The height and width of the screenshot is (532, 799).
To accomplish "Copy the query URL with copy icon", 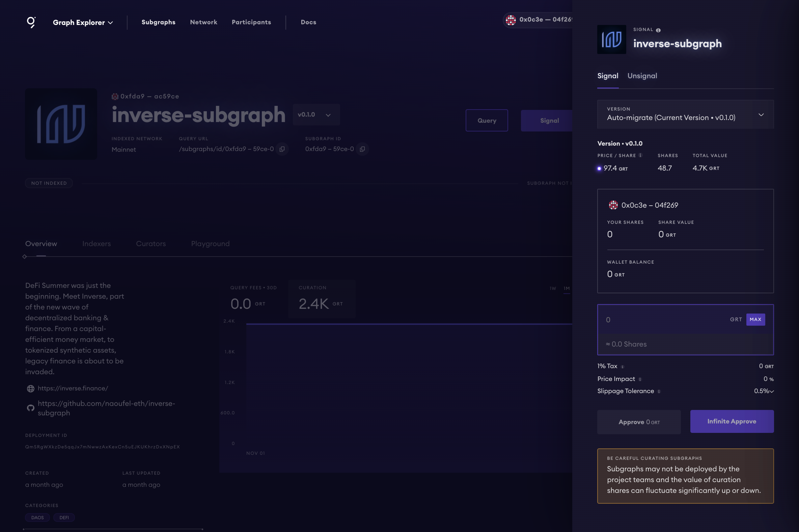I will pyautogui.click(x=282, y=149).
